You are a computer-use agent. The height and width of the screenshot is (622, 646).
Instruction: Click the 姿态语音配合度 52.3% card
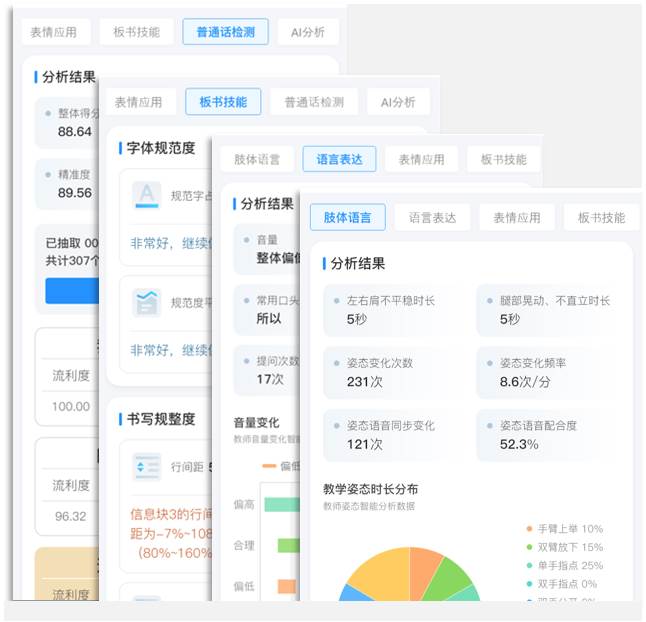point(551,435)
